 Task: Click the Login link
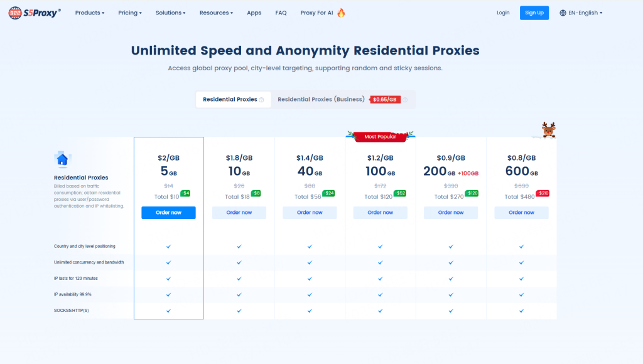[503, 13]
